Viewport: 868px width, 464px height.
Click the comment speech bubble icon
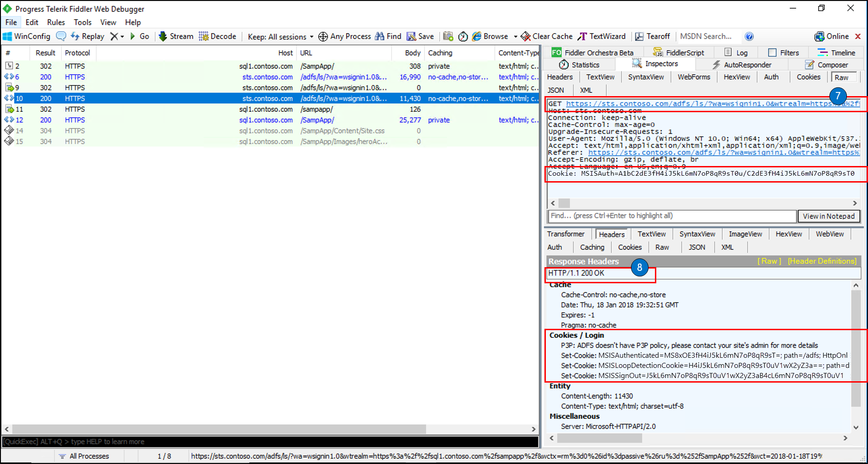pyautogui.click(x=61, y=36)
